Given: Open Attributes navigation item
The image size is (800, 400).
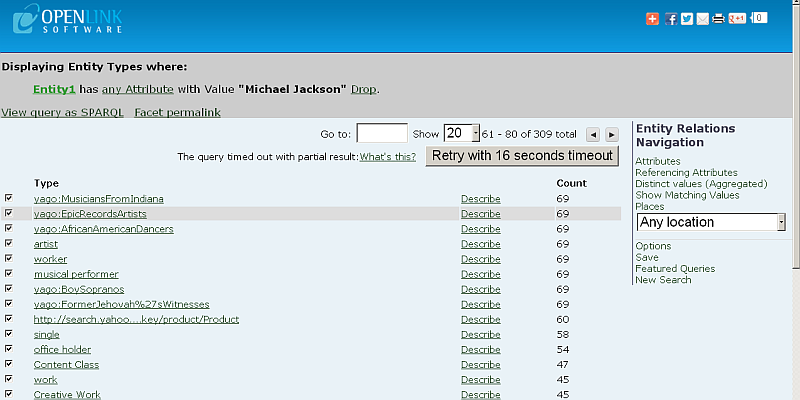Looking at the screenshot, I should coord(658,161).
